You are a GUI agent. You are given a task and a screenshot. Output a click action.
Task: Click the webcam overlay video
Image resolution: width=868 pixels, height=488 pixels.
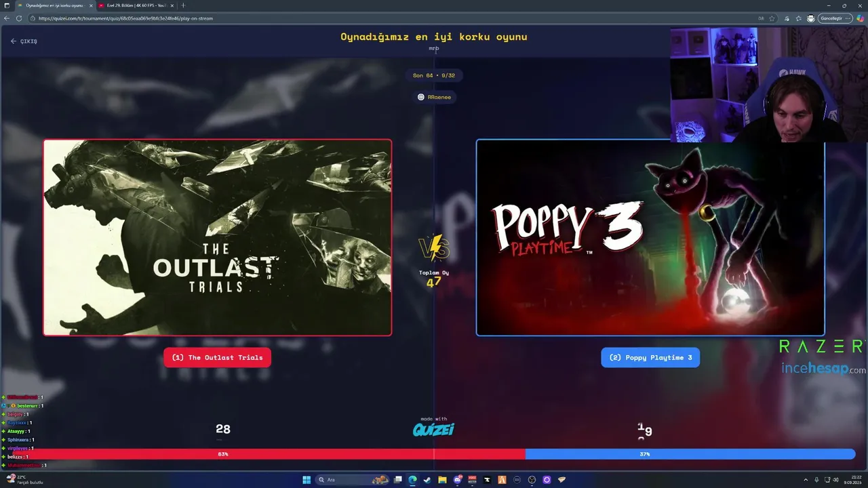[x=769, y=84]
